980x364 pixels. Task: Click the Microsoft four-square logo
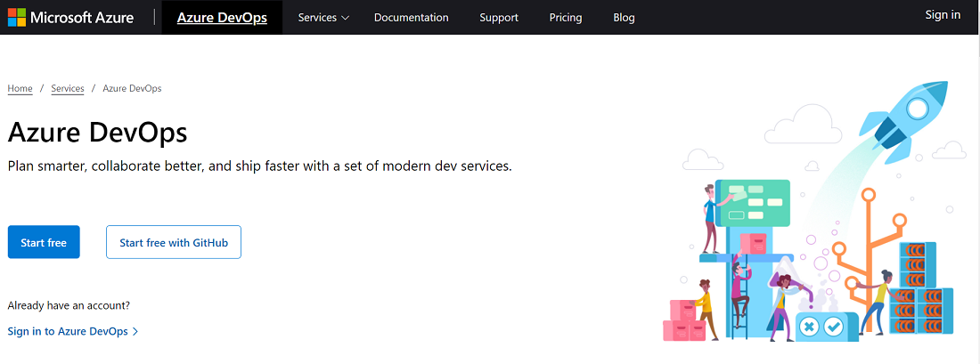click(17, 17)
